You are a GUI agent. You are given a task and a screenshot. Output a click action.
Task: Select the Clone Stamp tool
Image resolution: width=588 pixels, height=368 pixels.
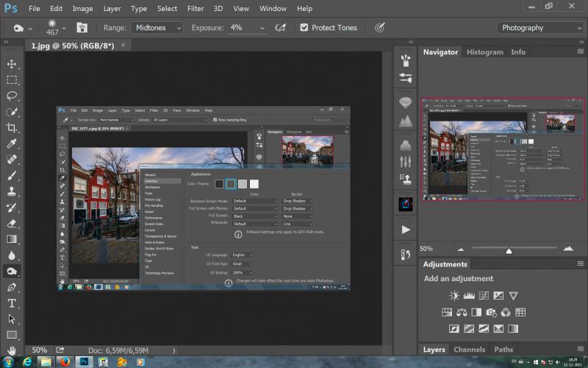click(12, 191)
